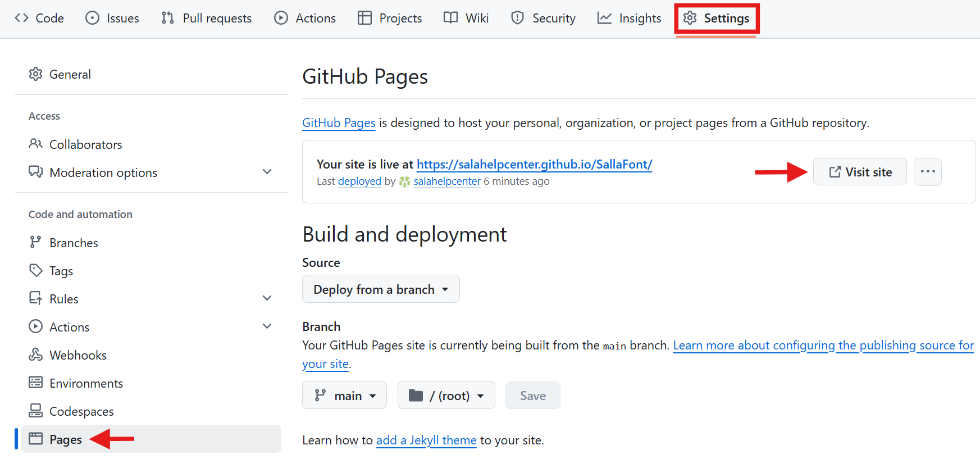The image size is (980, 459).
Task: Click the Collaborators people icon
Action: tap(36, 144)
